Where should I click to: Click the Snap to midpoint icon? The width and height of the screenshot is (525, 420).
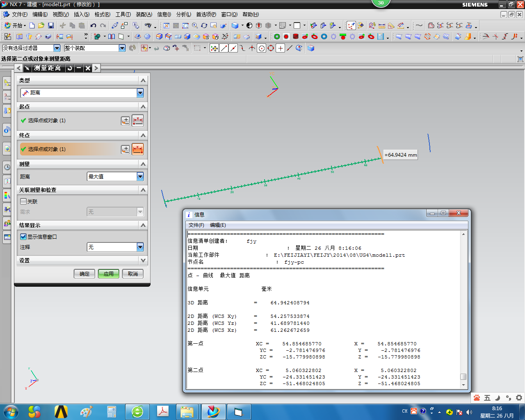point(233,48)
